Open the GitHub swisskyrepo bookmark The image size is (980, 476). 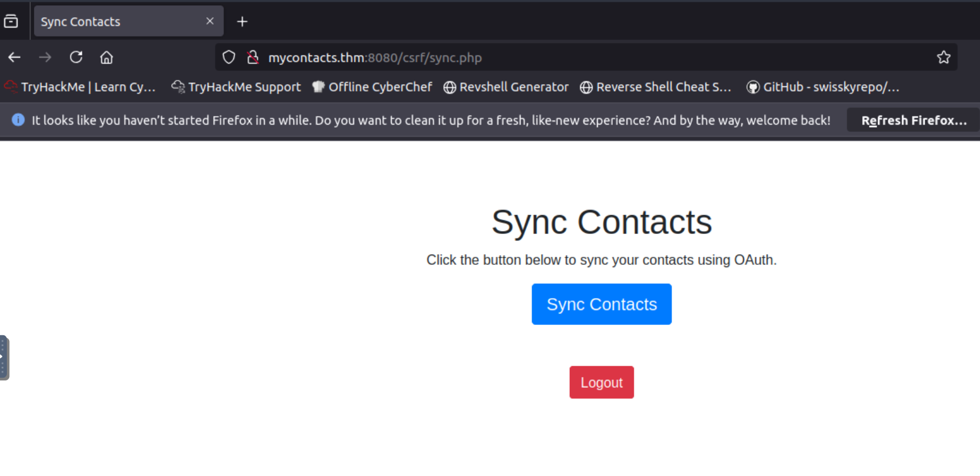(823, 87)
